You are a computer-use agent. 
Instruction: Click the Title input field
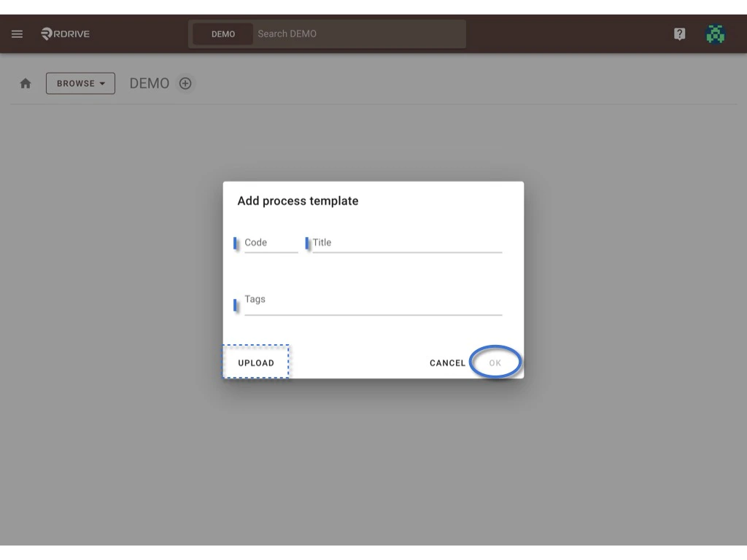pyautogui.click(x=401, y=244)
